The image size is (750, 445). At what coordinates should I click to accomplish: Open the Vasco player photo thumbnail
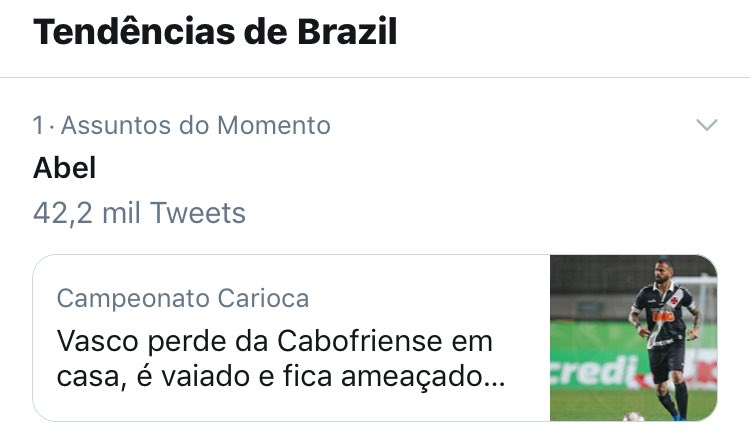click(x=633, y=337)
